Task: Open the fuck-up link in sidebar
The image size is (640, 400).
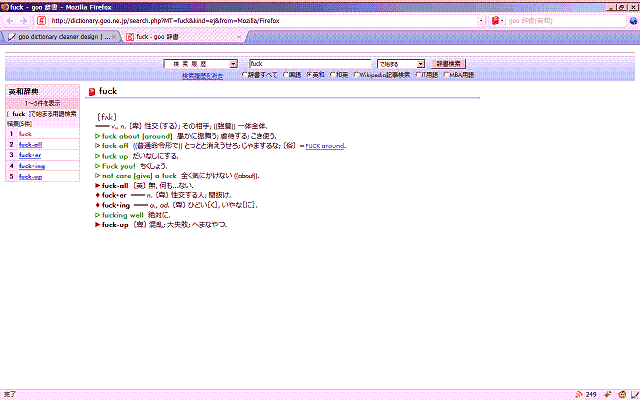Action: (x=30, y=177)
